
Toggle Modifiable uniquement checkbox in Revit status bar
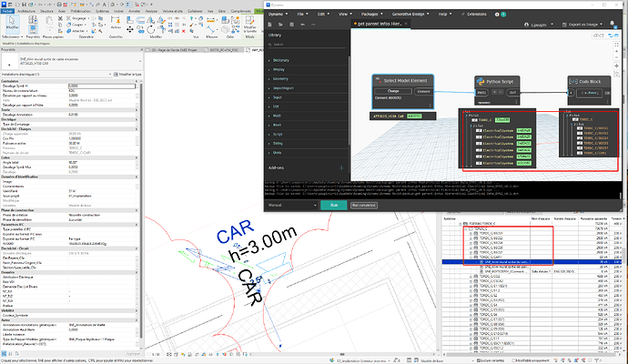click(514, 360)
